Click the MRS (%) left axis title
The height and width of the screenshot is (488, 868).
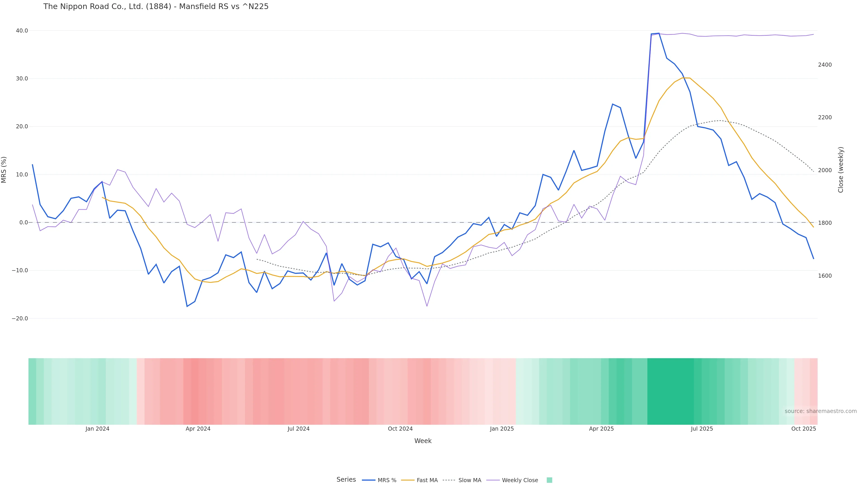click(x=4, y=170)
